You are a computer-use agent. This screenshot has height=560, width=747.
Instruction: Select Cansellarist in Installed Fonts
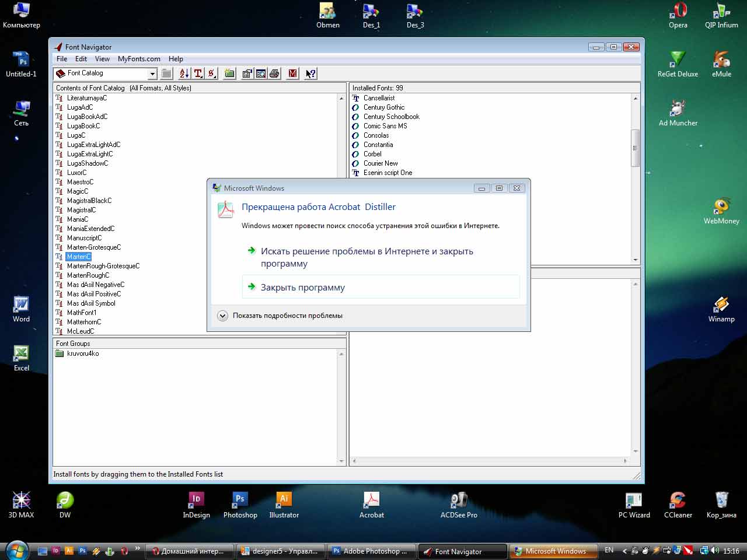point(379,98)
